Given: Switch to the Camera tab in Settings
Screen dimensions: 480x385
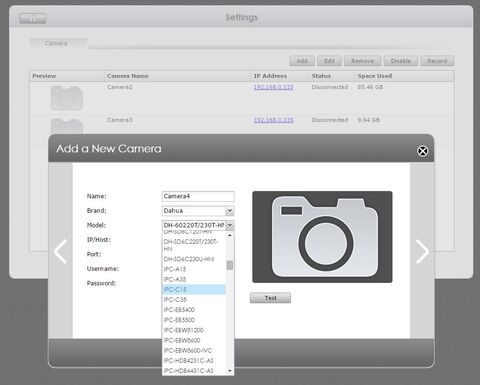Looking at the screenshot, I should [x=59, y=43].
